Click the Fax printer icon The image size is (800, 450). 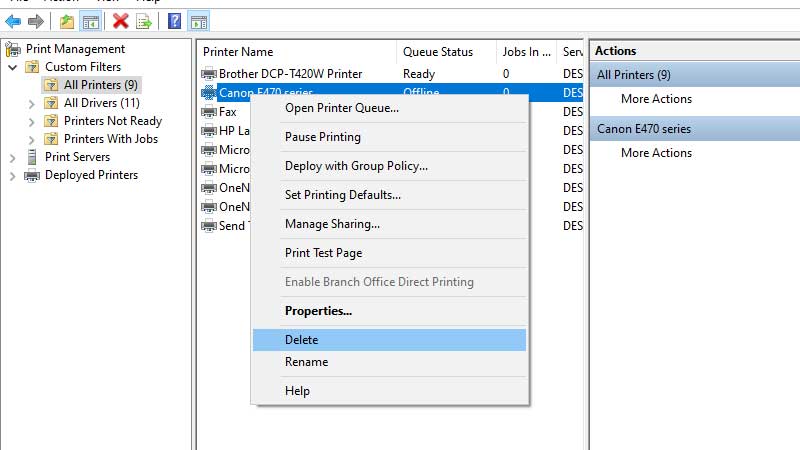coord(209,112)
